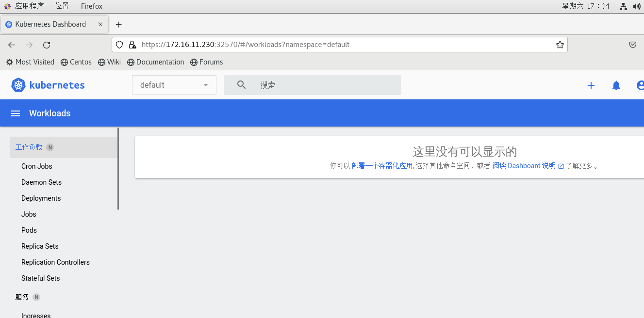Click the browser forward arrow
Screen dimensions: 644x318
tap(29, 45)
